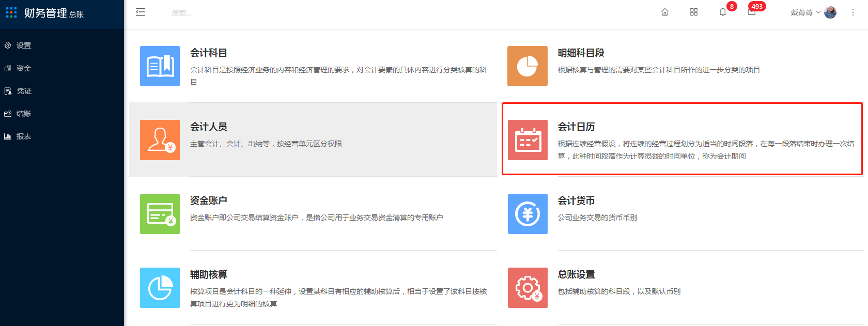Open the 会计货币 yen coin icon
This screenshot has height=326, width=868.
(528, 214)
